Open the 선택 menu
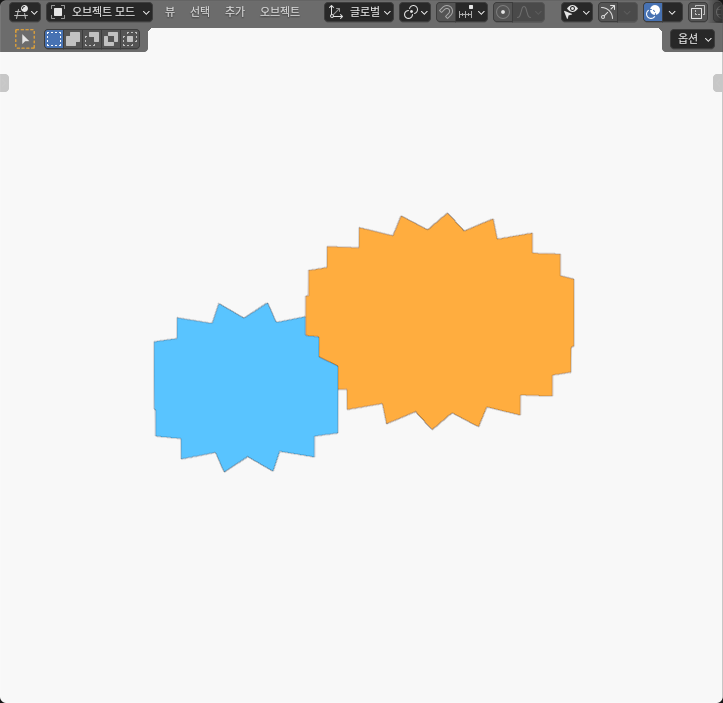Viewport: 723px width, 703px height. pyautogui.click(x=200, y=12)
